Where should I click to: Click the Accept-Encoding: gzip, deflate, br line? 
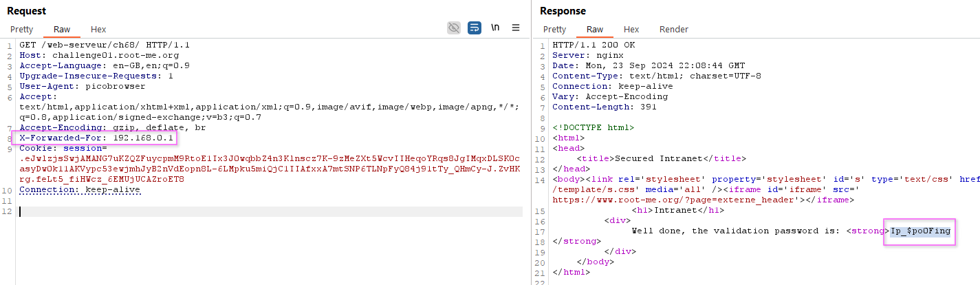112,128
